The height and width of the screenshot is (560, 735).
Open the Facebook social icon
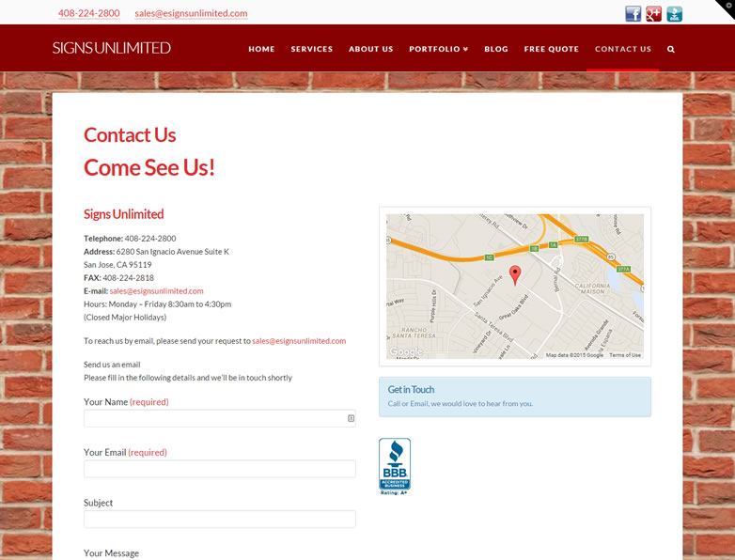pyautogui.click(x=633, y=13)
